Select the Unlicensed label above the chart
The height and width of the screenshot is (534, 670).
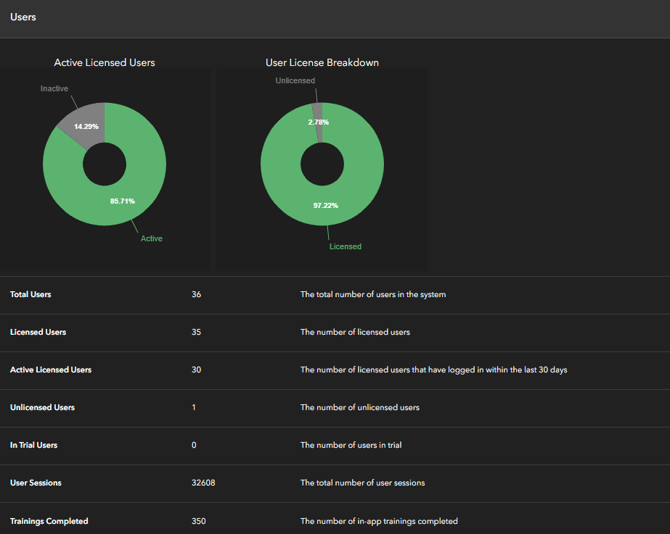[295, 81]
